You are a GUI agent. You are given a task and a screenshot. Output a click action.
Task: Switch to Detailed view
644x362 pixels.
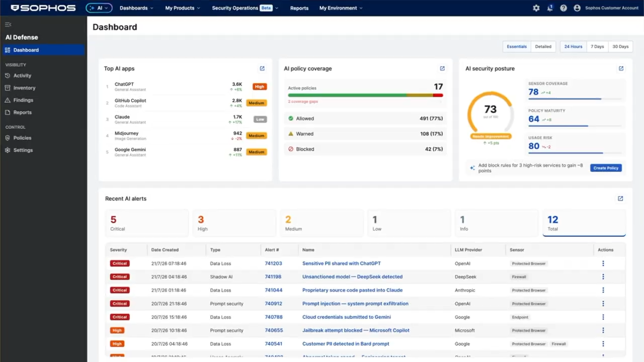click(x=543, y=46)
